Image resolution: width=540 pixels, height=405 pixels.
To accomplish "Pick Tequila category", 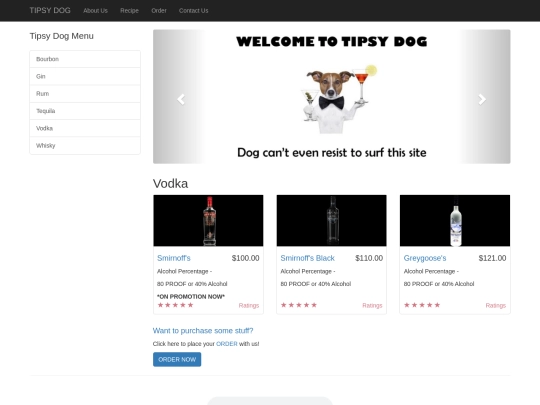I will 85,111.
